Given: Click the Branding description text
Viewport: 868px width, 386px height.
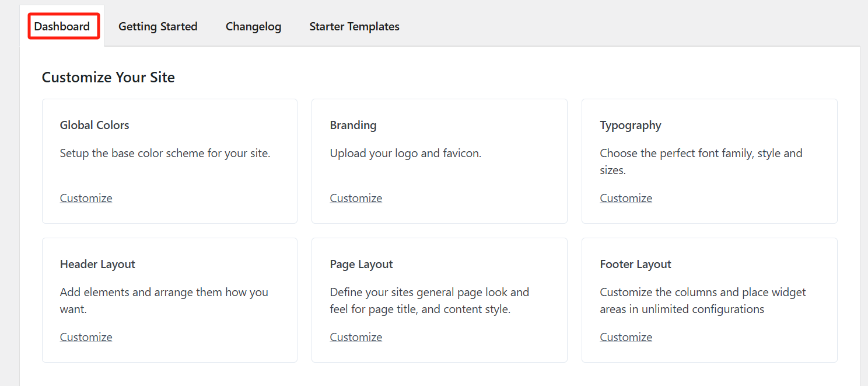Looking at the screenshot, I should click(405, 152).
